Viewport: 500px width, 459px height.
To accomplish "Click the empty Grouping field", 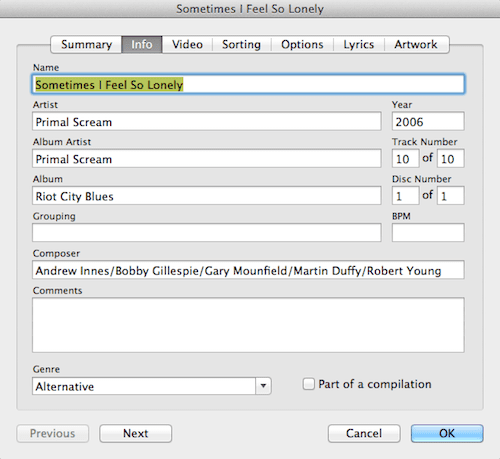I will coord(207,233).
